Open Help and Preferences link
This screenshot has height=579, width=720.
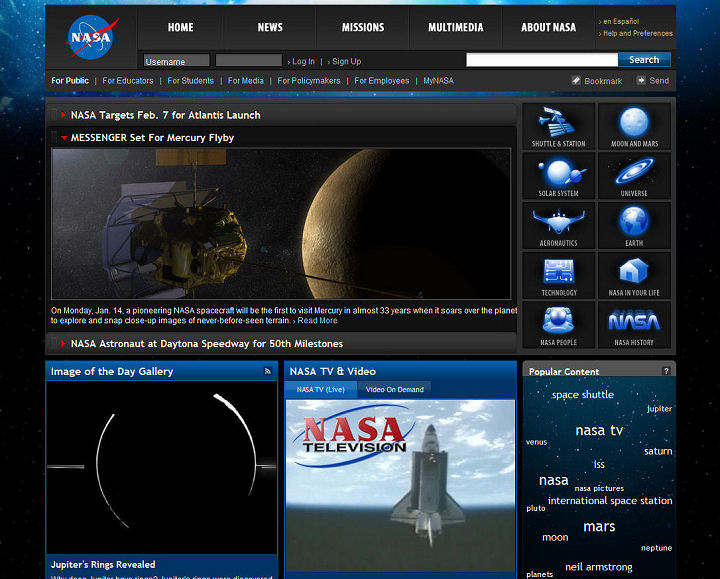click(x=638, y=33)
